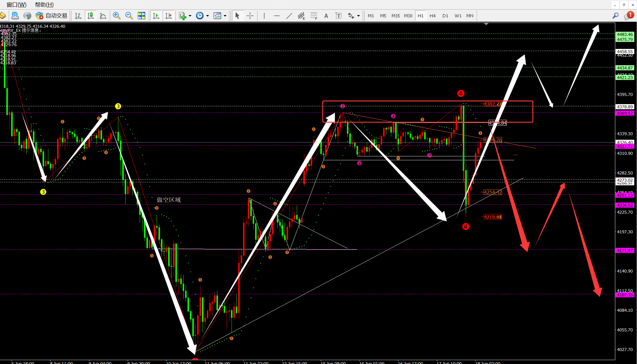
Task: Switch timeframe to M1
Action: pos(371,16)
